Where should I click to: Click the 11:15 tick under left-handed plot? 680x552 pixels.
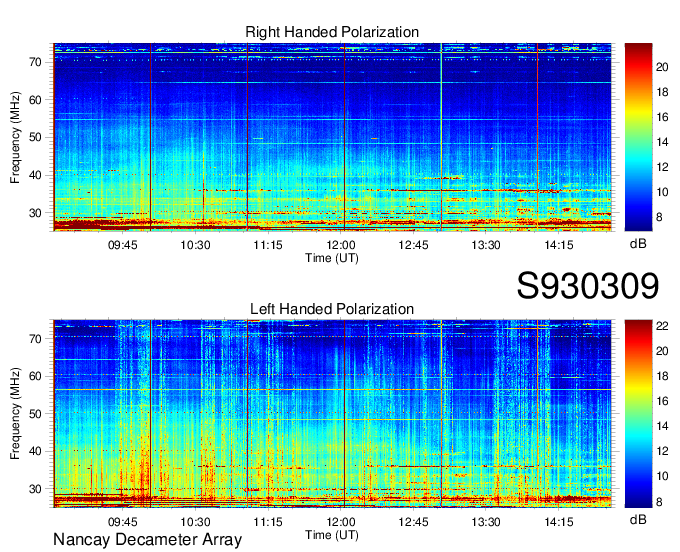pyautogui.click(x=268, y=522)
